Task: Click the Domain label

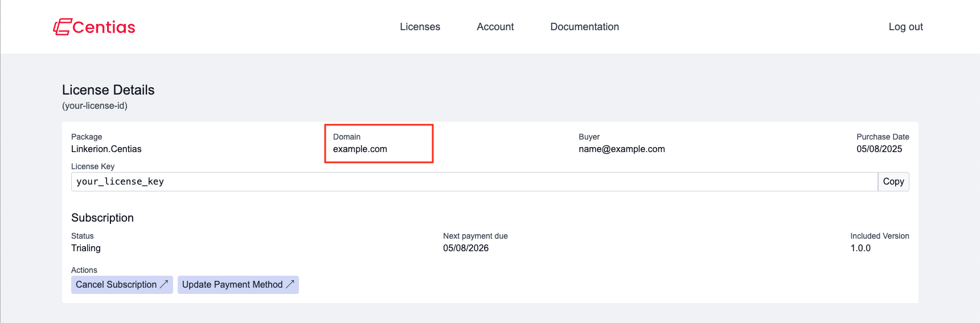Action: (x=347, y=137)
